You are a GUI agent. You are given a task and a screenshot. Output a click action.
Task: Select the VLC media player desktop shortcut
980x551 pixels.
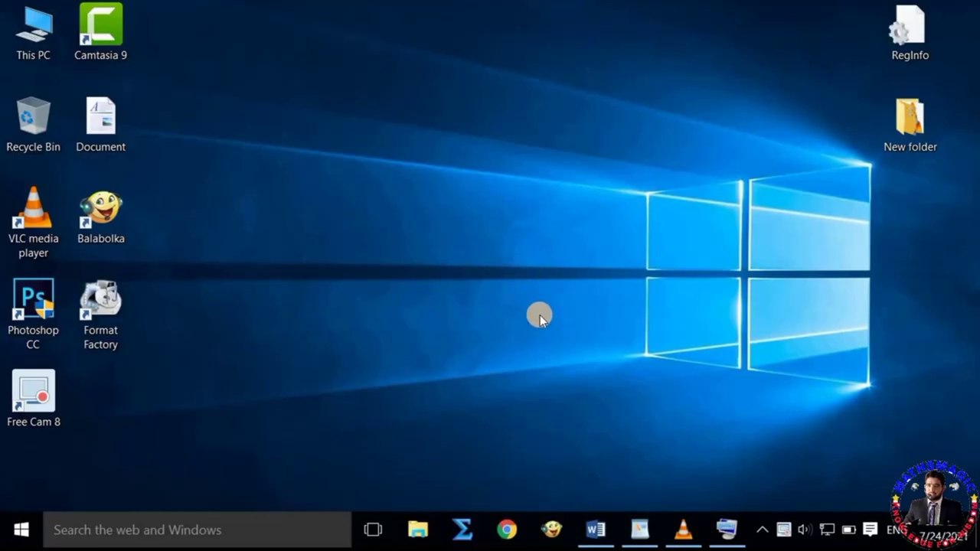pyautogui.click(x=33, y=223)
